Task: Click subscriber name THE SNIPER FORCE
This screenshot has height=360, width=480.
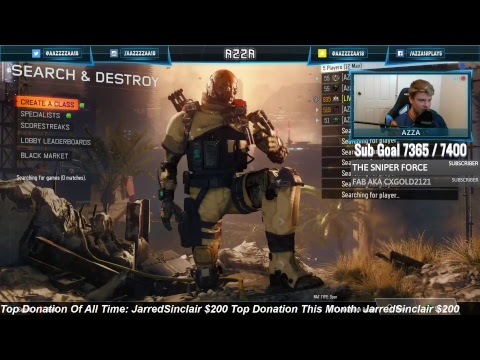Action: click(390, 167)
